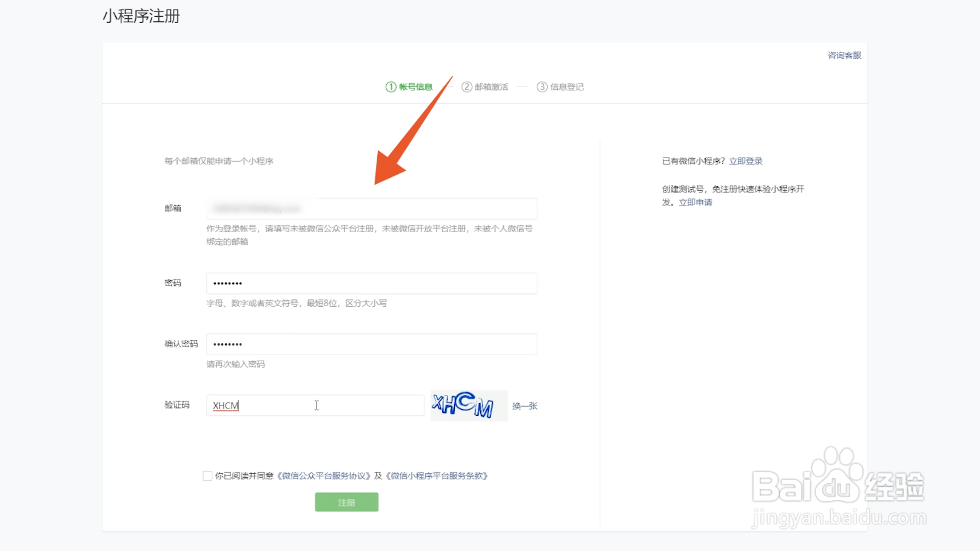Click the 验证码 field label
980x551 pixels.
pyautogui.click(x=177, y=405)
